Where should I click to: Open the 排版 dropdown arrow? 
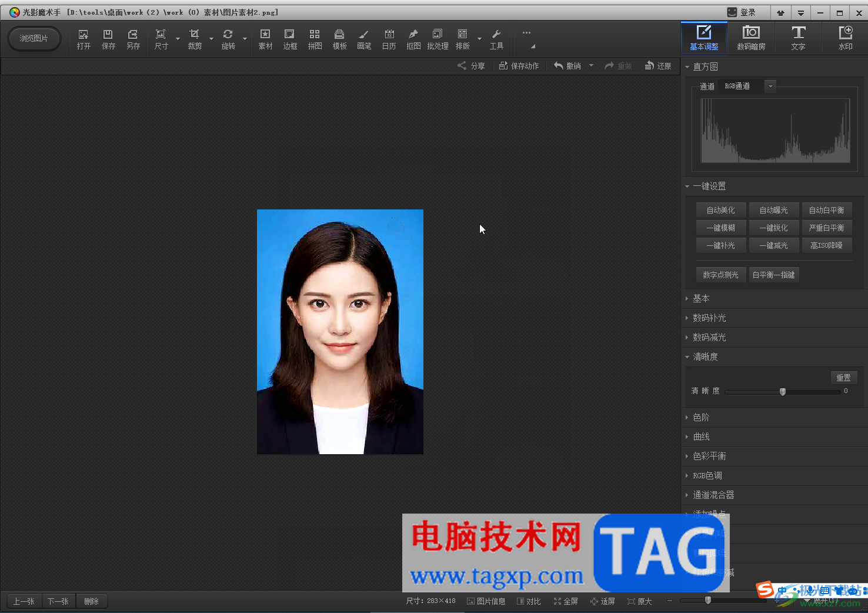click(x=479, y=39)
